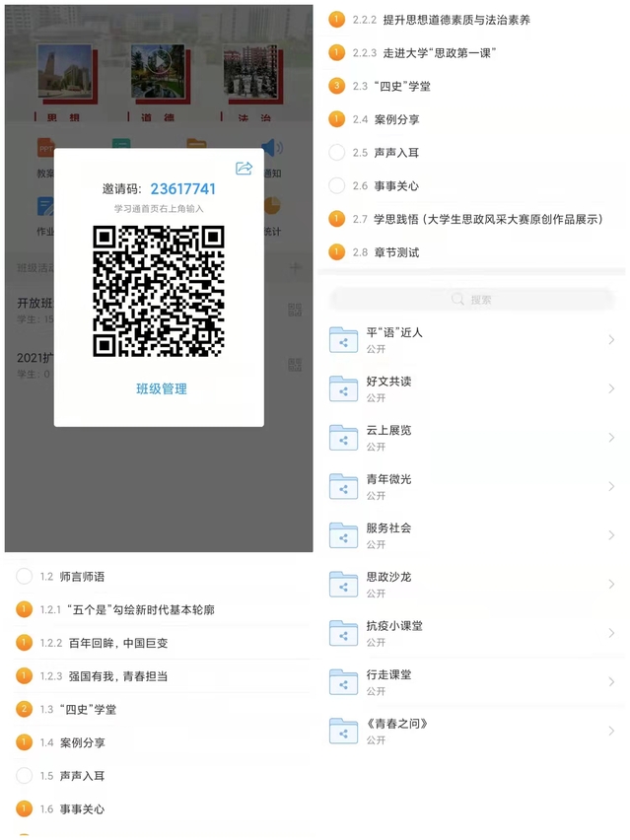Play the 道德 video thumbnail

[x=158, y=71]
